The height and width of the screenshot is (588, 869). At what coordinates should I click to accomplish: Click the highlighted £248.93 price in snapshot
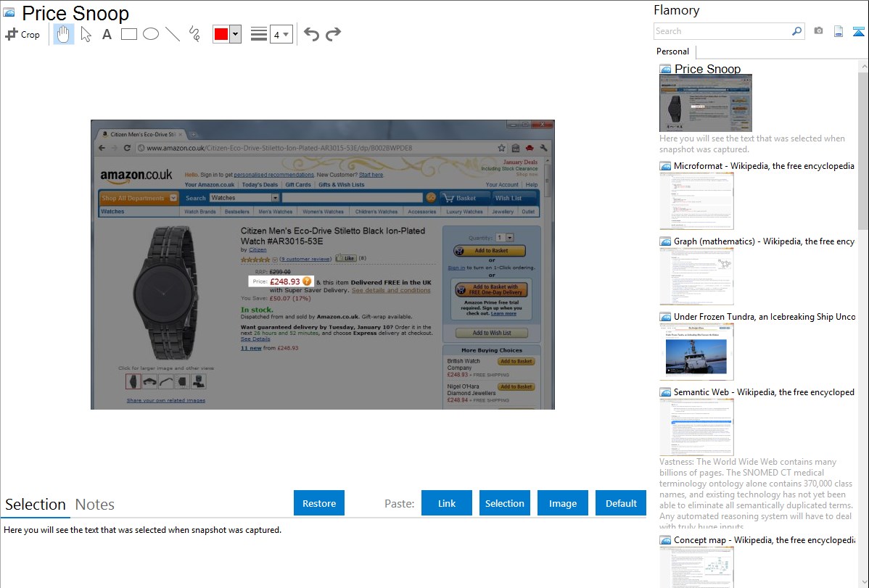[284, 281]
